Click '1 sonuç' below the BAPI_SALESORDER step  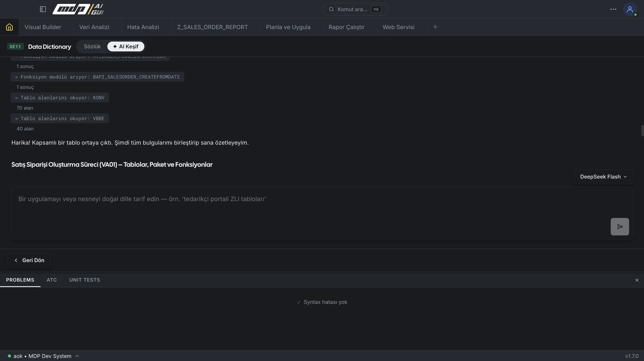coord(25,87)
